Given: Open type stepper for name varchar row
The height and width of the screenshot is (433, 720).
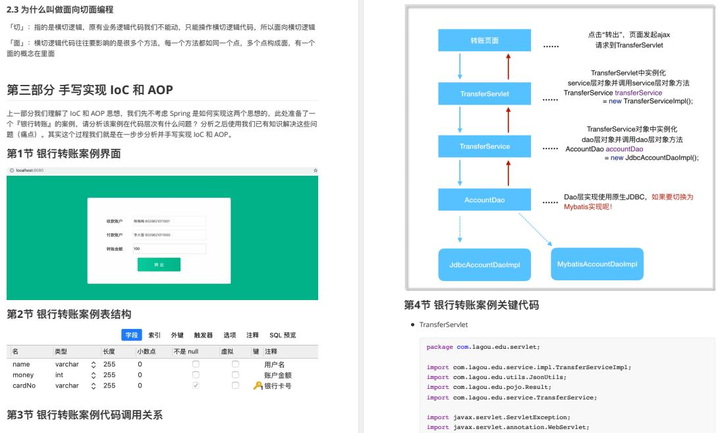Looking at the screenshot, I should [x=93, y=365].
